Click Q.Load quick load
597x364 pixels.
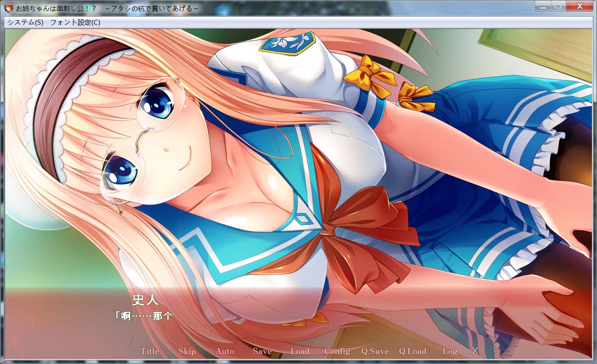click(413, 351)
